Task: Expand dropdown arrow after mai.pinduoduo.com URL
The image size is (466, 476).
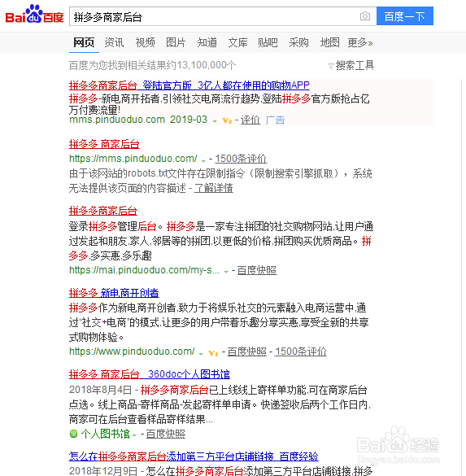Action: click(x=226, y=272)
